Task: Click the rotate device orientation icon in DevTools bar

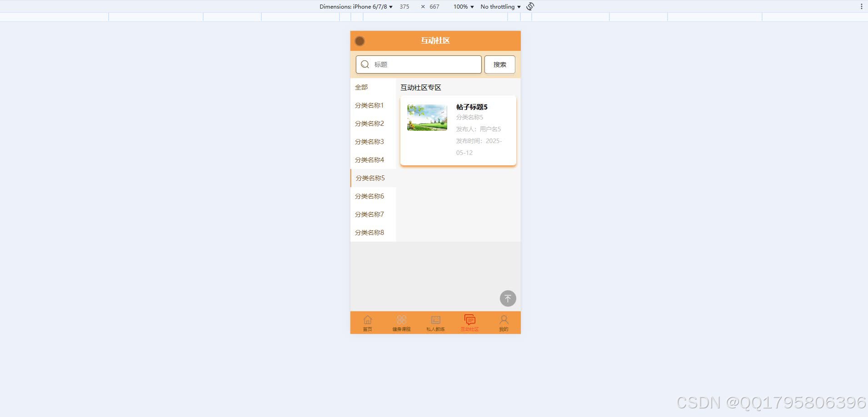Action: [x=530, y=6]
